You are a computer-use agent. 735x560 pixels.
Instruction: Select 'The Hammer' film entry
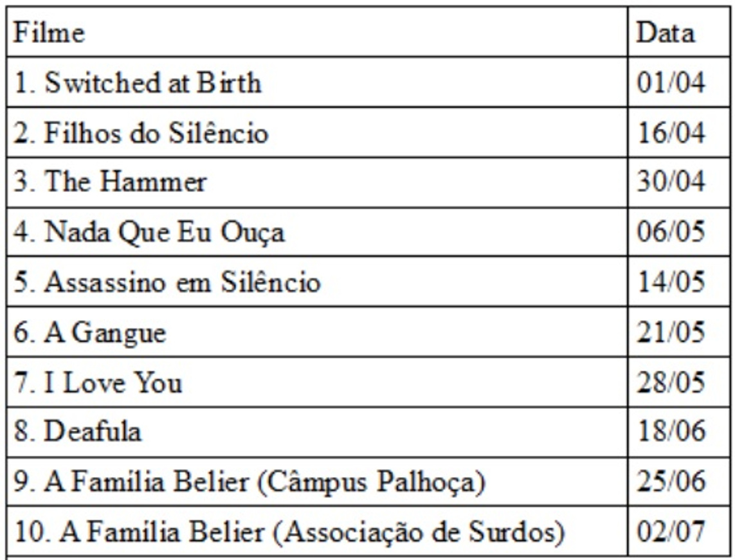111,183
